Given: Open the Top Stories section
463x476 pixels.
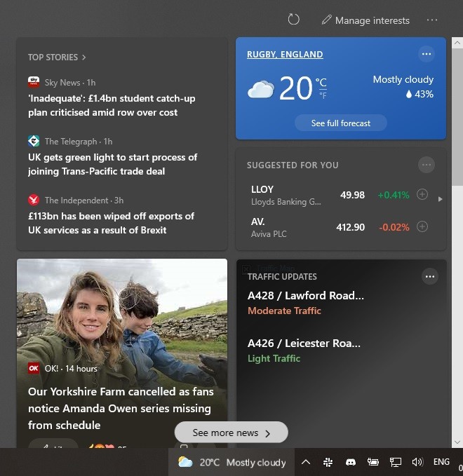Looking at the screenshot, I should pyautogui.click(x=53, y=57).
